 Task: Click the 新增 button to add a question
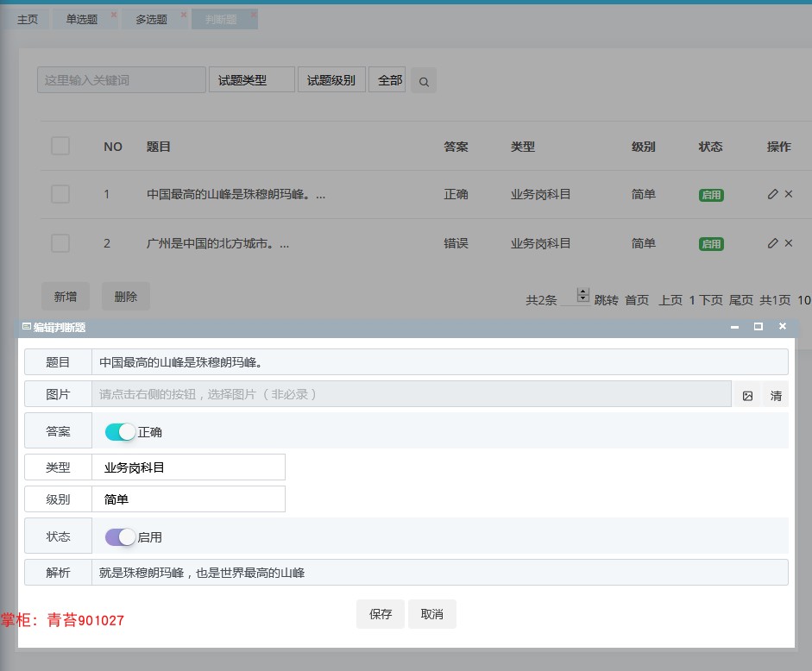coord(65,296)
